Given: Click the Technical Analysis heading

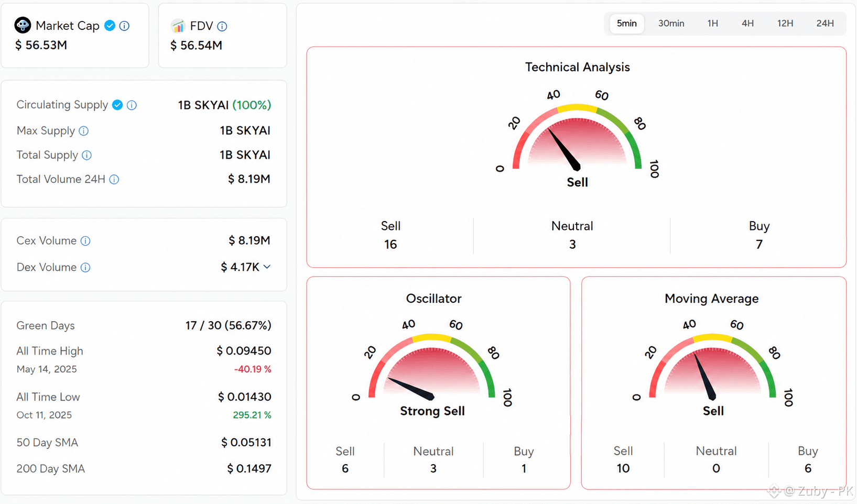Looking at the screenshot, I should click(578, 67).
